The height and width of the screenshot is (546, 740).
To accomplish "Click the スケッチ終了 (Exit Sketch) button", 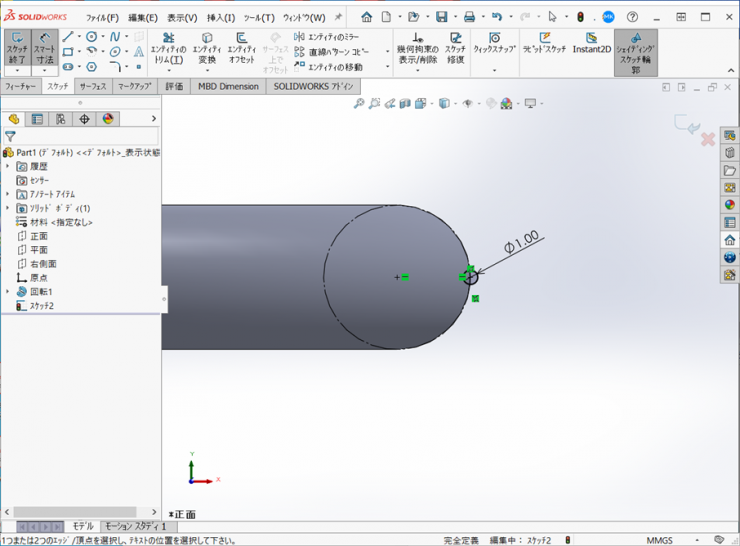I will 17,48.
